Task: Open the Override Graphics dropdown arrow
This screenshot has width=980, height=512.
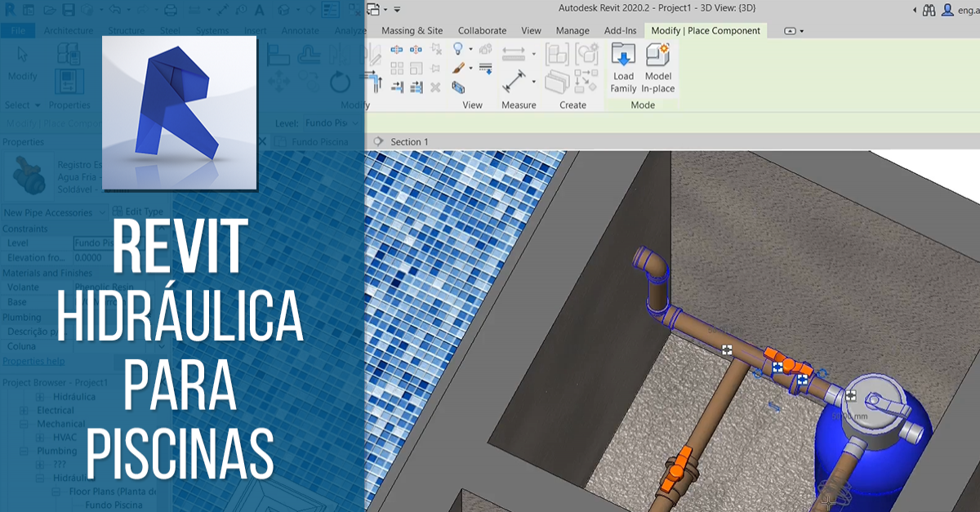Action: point(470,68)
